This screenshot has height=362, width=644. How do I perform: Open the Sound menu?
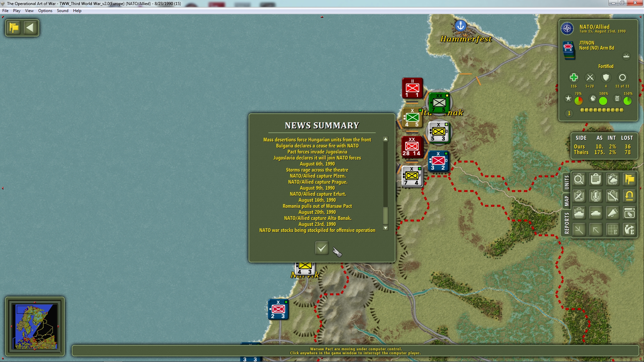pos(63,11)
